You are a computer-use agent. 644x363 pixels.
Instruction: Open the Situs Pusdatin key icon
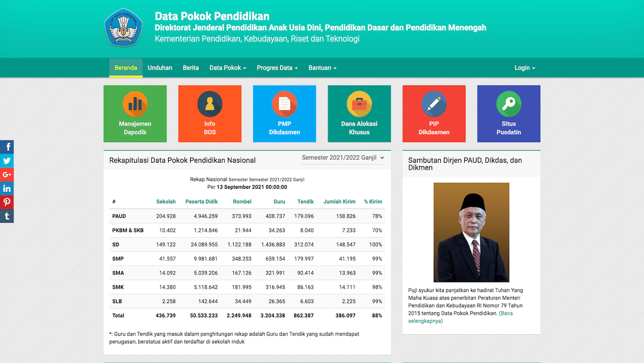(x=509, y=104)
